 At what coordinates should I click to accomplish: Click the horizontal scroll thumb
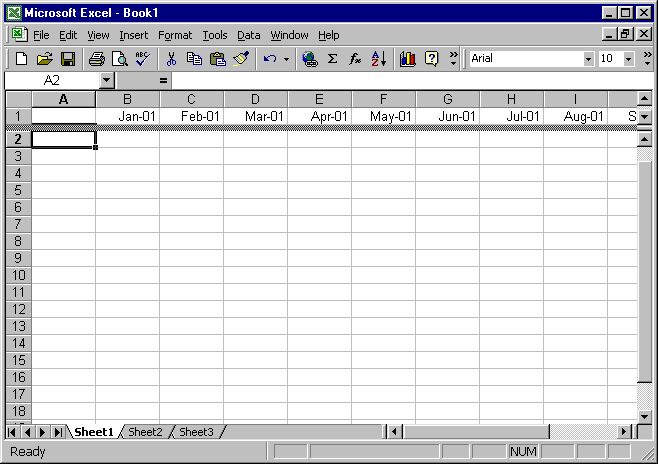point(475,432)
